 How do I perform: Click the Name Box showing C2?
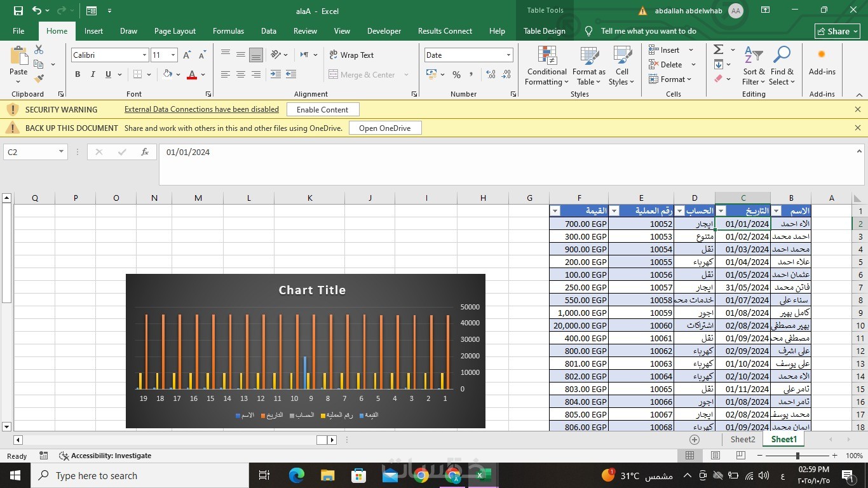click(31, 152)
